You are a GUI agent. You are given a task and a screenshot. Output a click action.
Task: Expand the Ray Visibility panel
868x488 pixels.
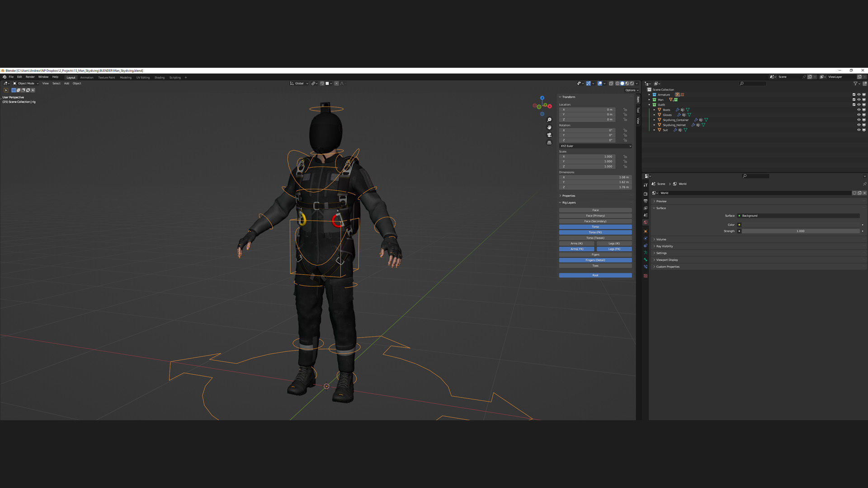tap(664, 246)
